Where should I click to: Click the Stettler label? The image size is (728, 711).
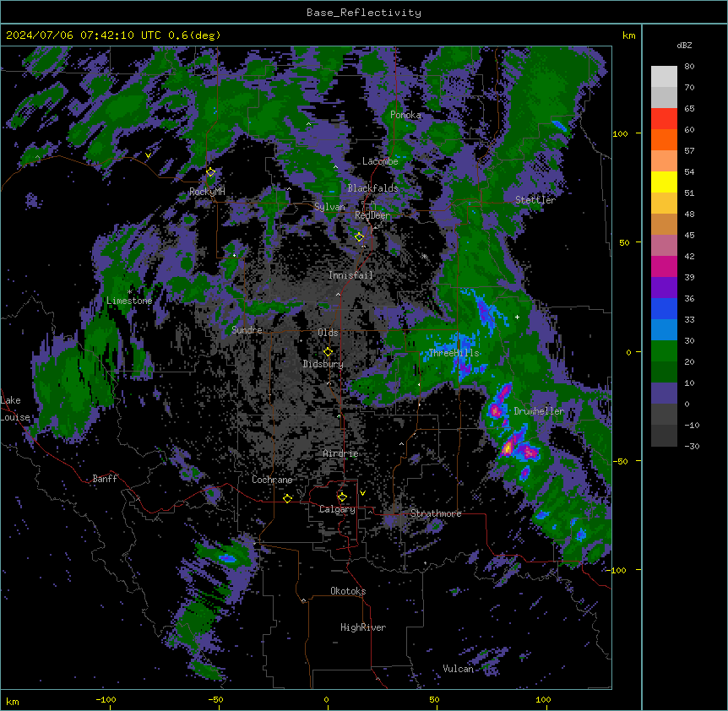pos(535,200)
